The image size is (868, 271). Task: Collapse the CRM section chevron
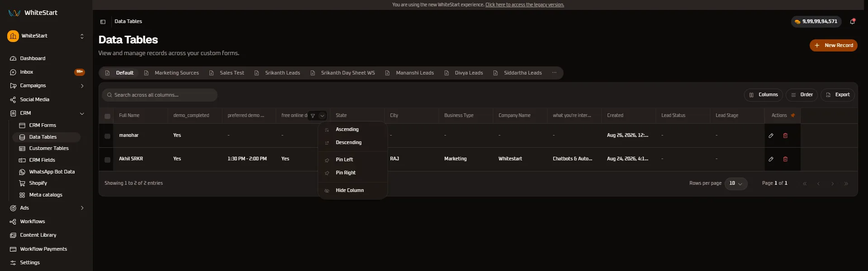point(82,113)
